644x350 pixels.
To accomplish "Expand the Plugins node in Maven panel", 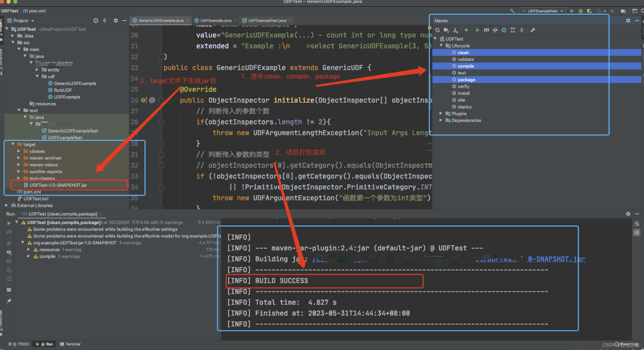I will click(x=441, y=113).
